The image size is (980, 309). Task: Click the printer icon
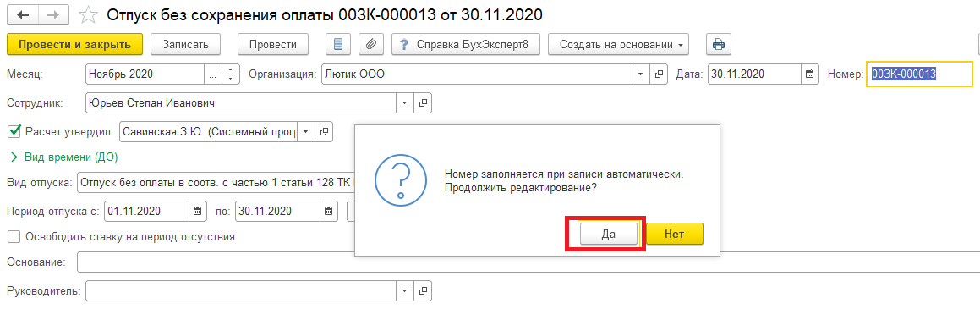(718, 44)
